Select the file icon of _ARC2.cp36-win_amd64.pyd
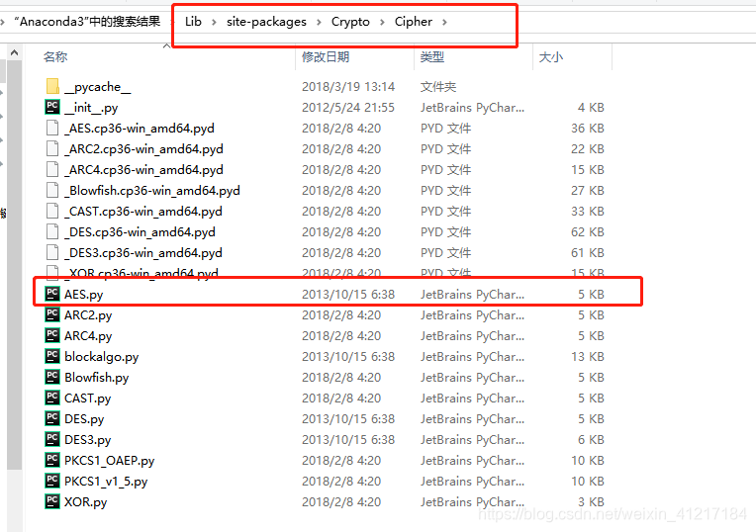The width and height of the screenshot is (756, 532). pos(52,149)
